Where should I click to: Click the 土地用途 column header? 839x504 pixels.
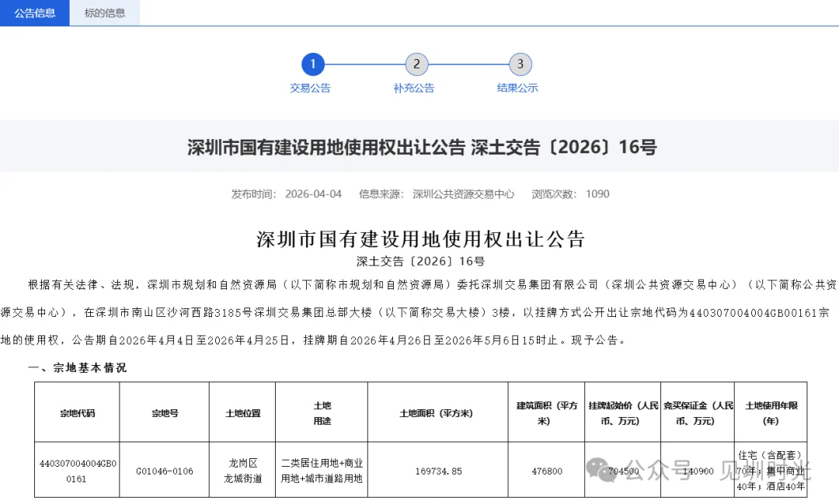point(322,413)
